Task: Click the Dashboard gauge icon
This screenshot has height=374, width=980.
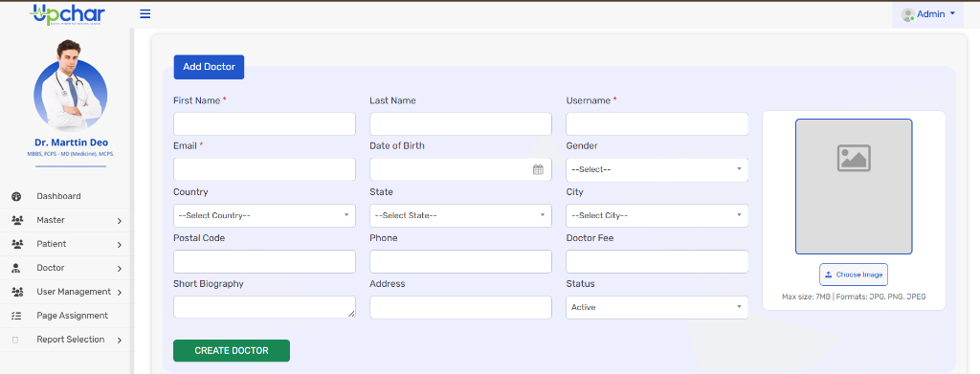Action: click(x=17, y=196)
